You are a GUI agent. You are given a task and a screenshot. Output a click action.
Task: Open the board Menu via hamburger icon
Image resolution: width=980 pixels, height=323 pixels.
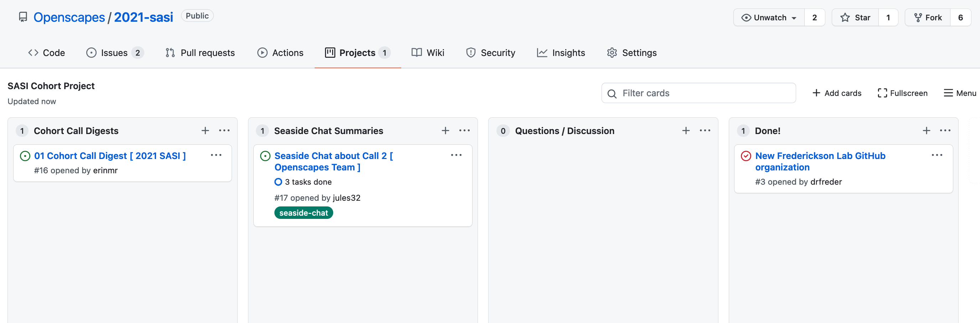point(948,93)
